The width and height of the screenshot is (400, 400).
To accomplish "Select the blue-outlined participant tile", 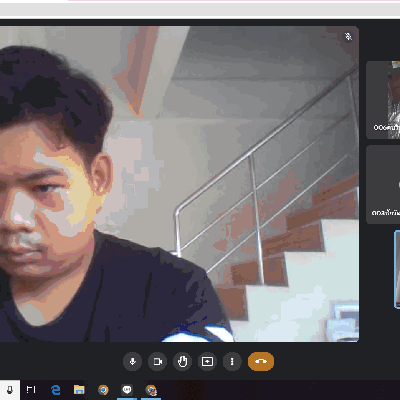I will click(x=397, y=269).
